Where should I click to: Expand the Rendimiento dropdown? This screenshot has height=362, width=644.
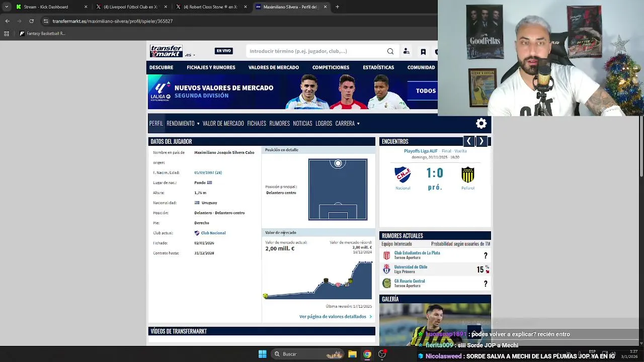pyautogui.click(x=183, y=123)
